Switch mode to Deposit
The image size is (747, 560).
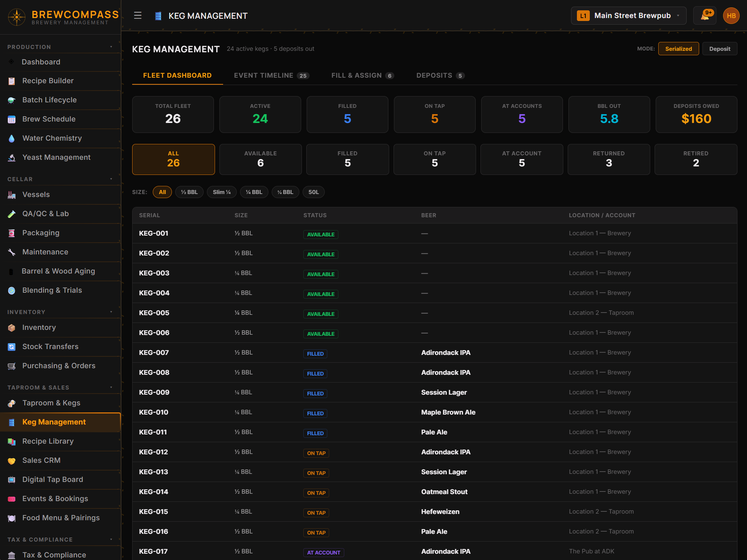(719, 49)
